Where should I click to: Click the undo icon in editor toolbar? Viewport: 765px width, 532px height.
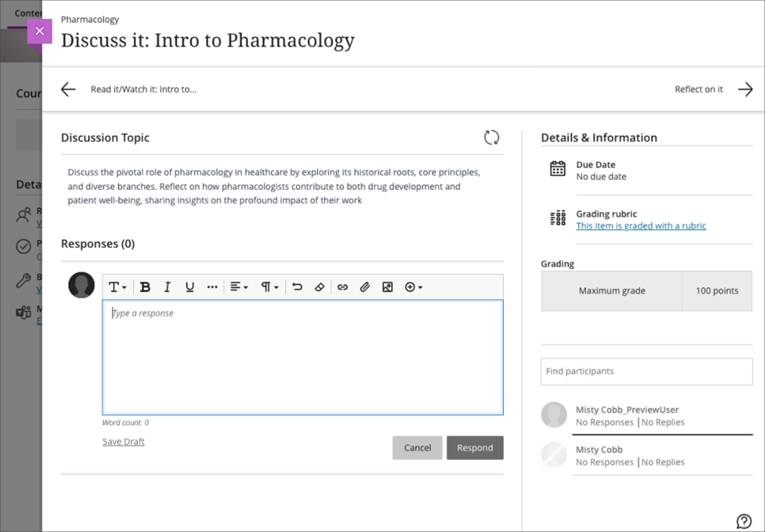point(297,287)
